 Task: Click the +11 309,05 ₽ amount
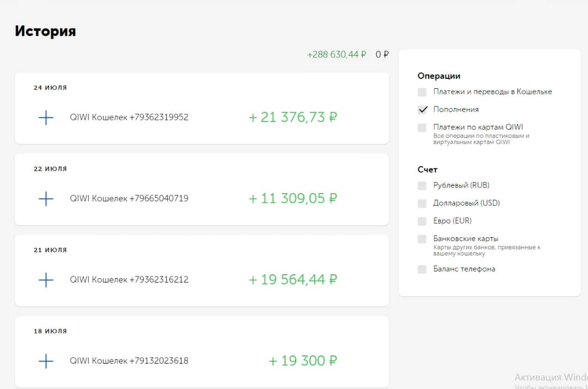[x=293, y=199]
